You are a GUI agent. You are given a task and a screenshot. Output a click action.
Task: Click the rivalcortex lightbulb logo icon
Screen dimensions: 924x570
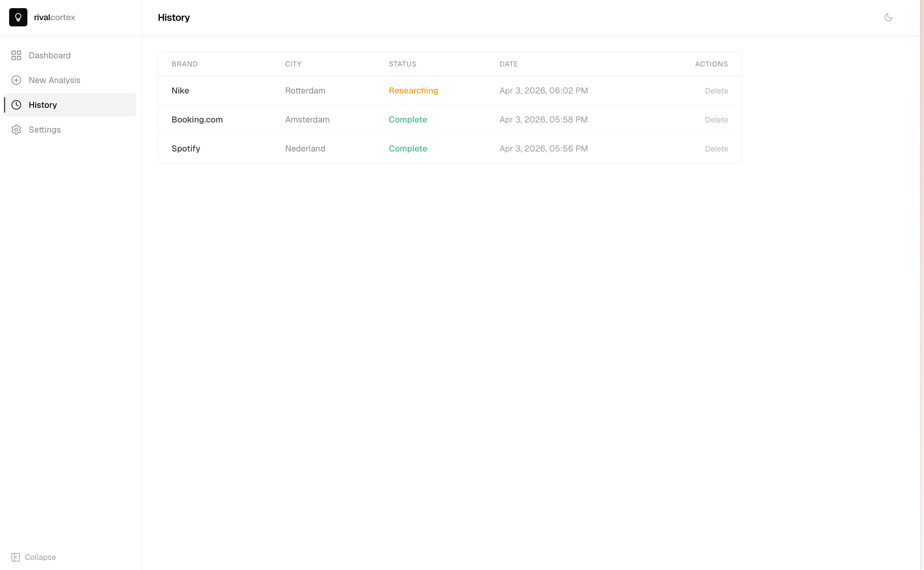click(x=18, y=17)
